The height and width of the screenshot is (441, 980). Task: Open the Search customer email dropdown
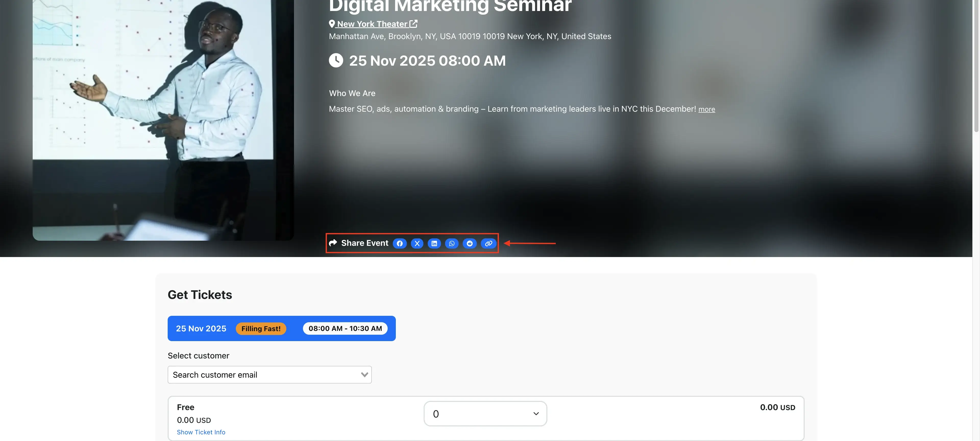(269, 375)
